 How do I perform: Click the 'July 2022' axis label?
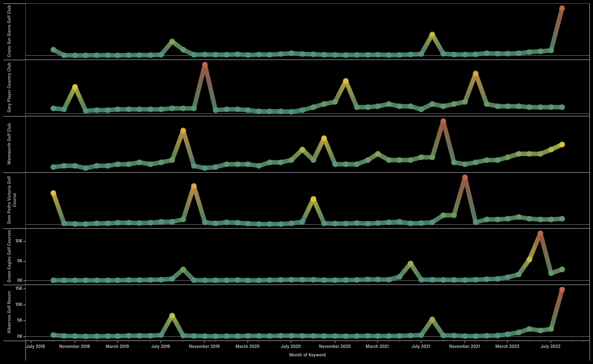click(550, 346)
